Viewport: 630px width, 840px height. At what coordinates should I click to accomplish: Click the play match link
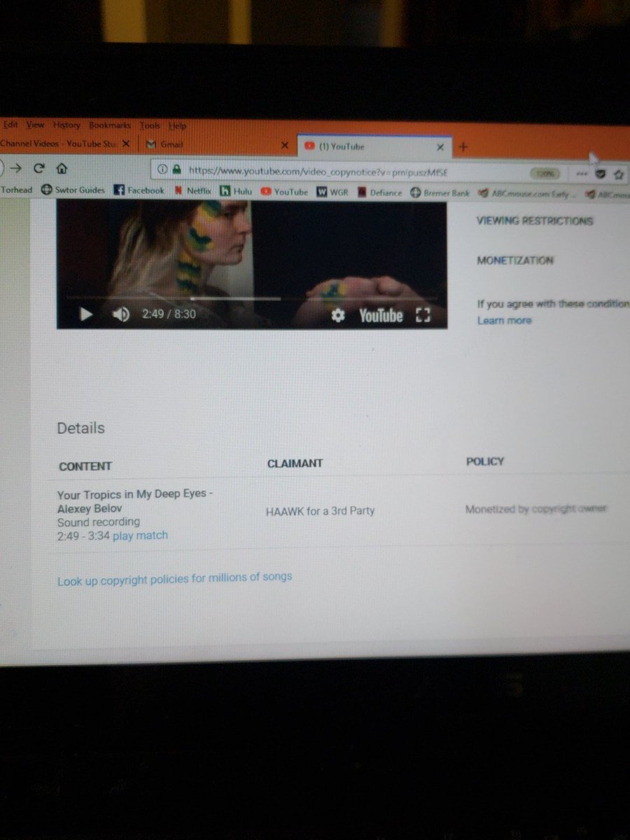point(140,535)
